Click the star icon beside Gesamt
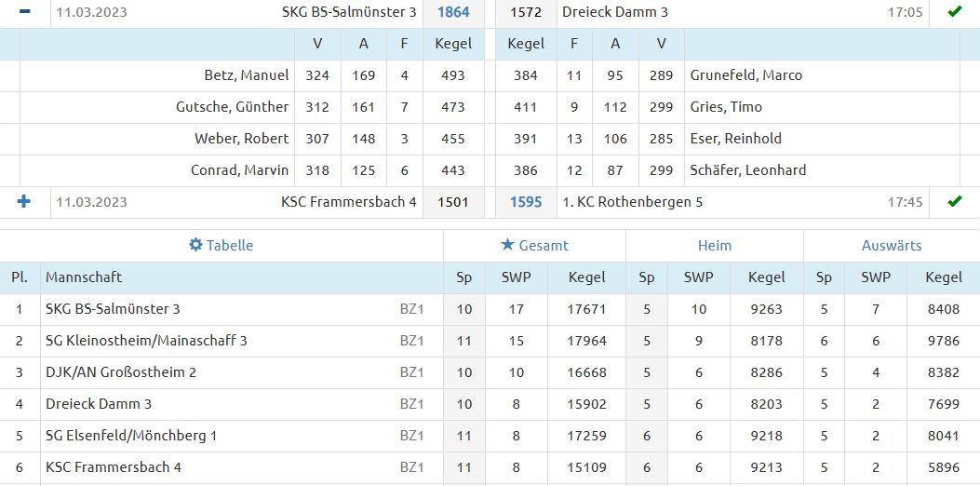The width and height of the screenshot is (980, 486). 507,245
